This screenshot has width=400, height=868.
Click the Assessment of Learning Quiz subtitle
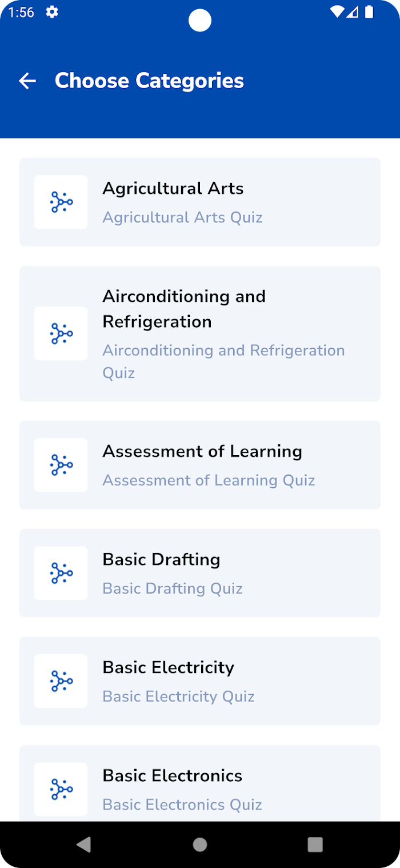coord(209,480)
